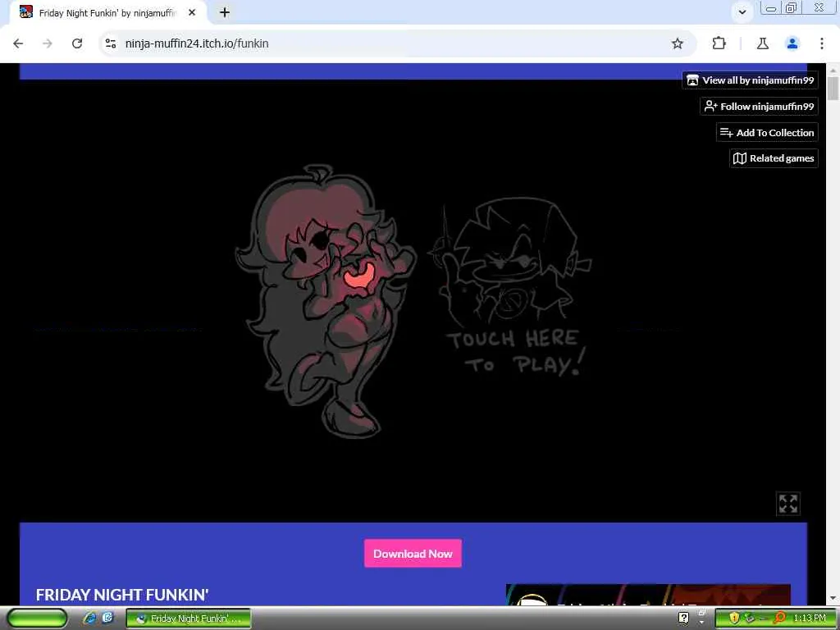Screen dimensions: 840x630
Task: Open the green Start button
Action: (x=37, y=619)
